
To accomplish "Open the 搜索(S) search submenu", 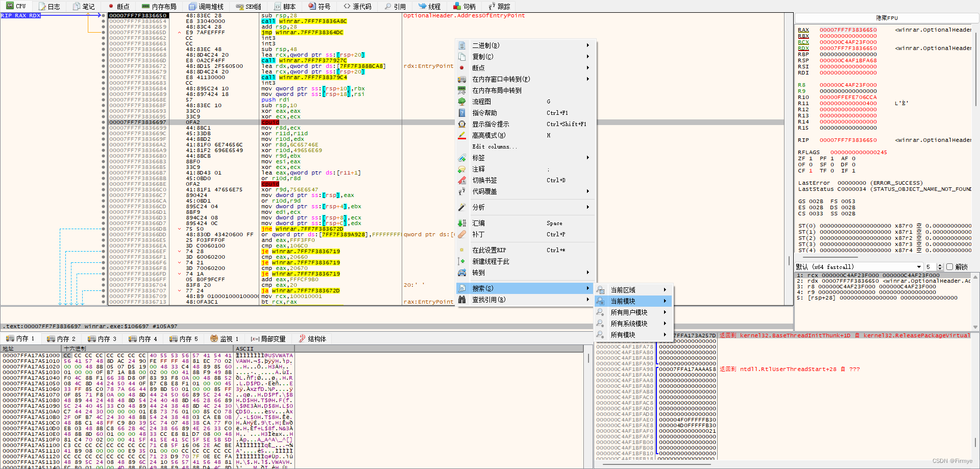I will [525, 288].
